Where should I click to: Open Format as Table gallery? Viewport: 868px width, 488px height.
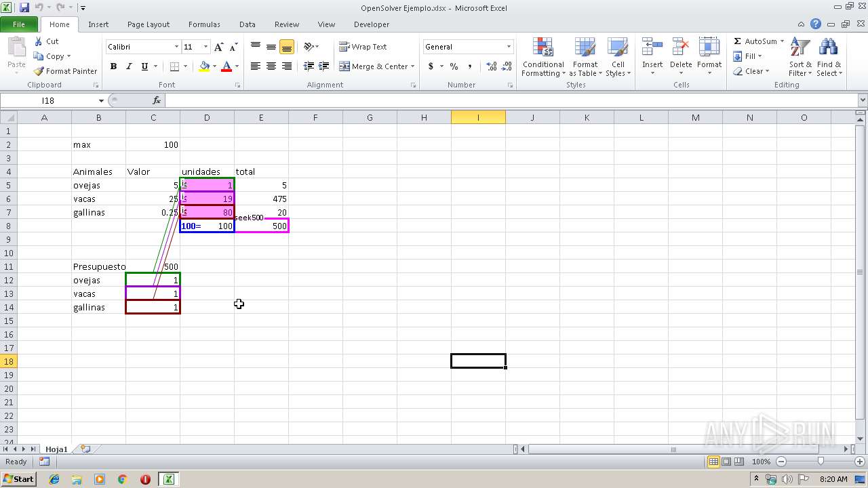click(x=585, y=58)
